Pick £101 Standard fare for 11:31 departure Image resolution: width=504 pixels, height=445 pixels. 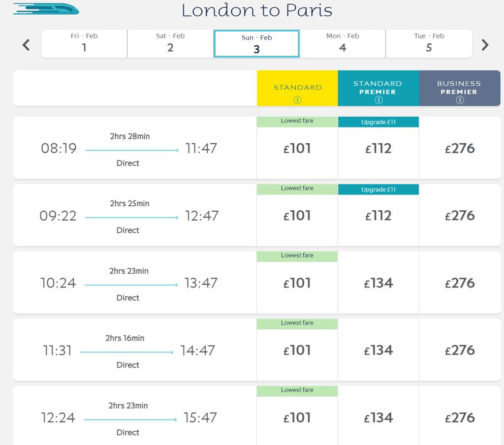[x=297, y=350]
